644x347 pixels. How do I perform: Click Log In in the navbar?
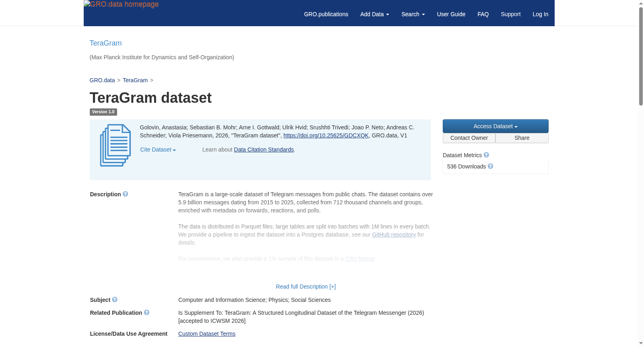pyautogui.click(x=541, y=14)
